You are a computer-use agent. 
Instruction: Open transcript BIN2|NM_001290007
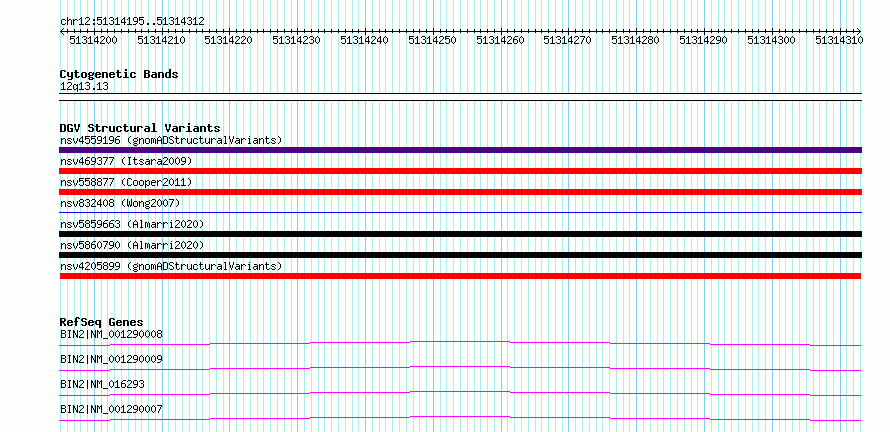pyautogui.click(x=111, y=409)
